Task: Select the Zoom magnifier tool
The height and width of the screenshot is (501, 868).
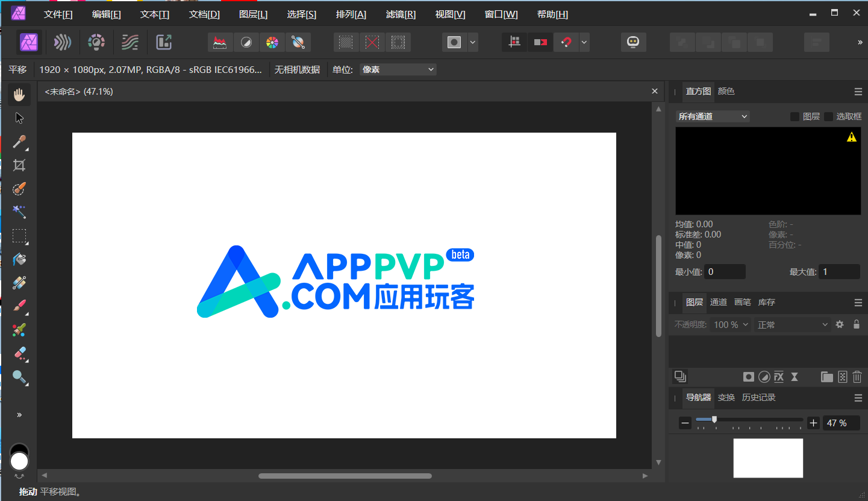Action: [19, 377]
